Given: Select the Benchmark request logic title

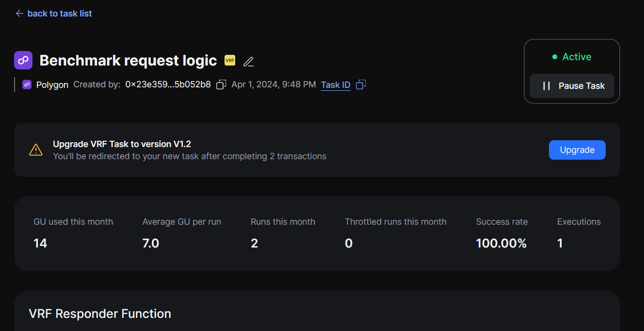Looking at the screenshot, I should pyautogui.click(x=128, y=60).
